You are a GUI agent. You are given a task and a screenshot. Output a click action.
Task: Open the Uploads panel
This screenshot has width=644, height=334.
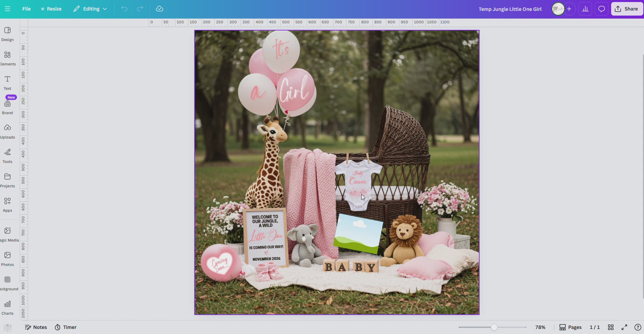click(x=7, y=131)
